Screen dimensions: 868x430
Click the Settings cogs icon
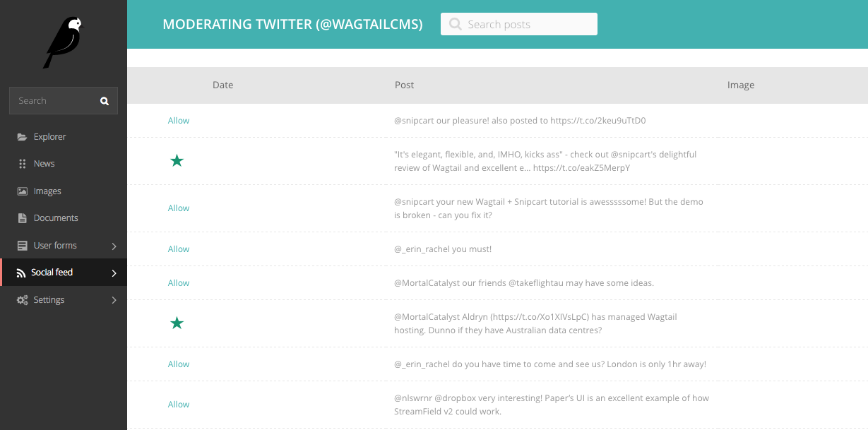[x=22, y=300]
